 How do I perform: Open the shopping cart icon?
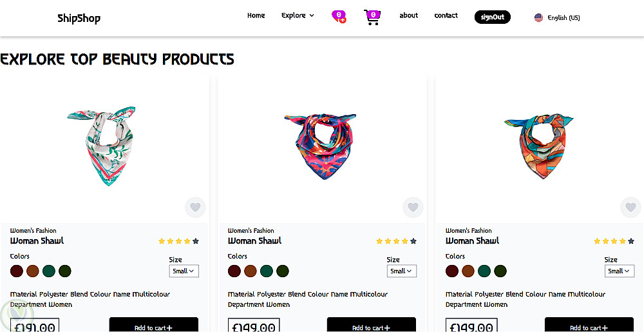(372, 17)
